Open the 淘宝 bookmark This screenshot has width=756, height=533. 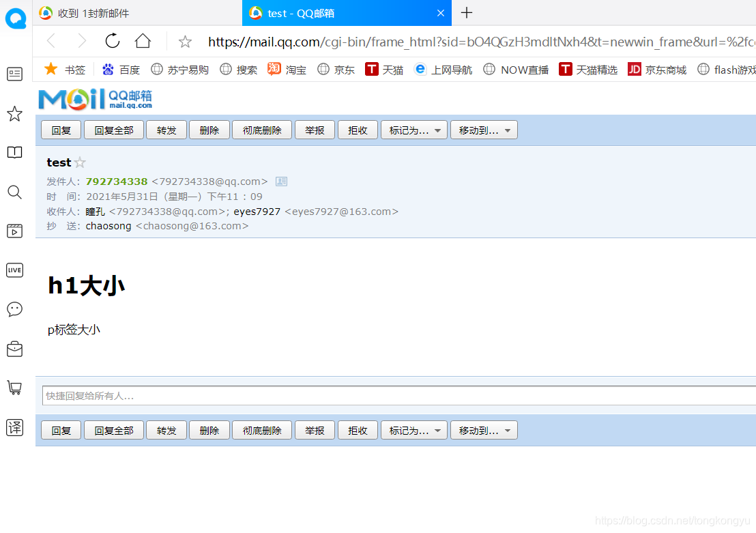(287, 70)
